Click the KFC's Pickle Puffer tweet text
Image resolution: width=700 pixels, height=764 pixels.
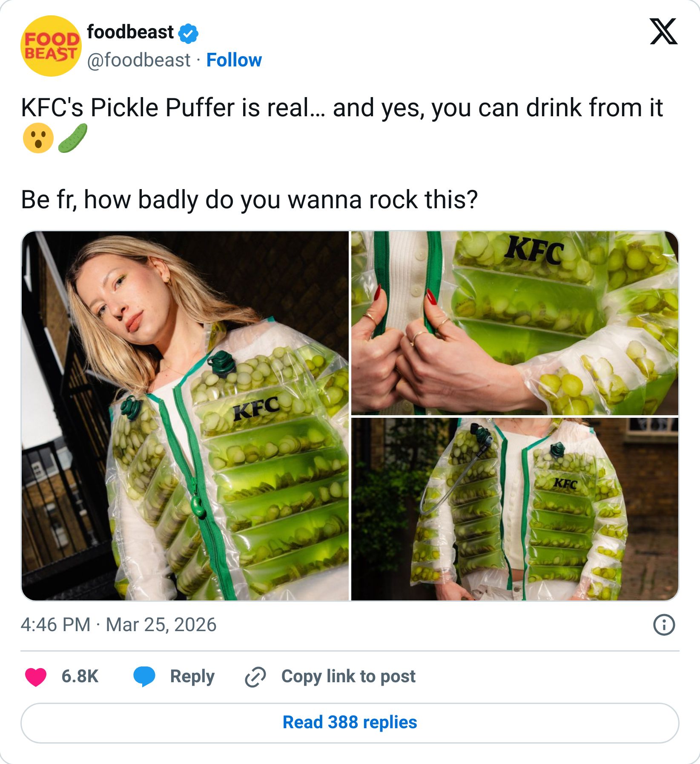[x=341, y=107]
